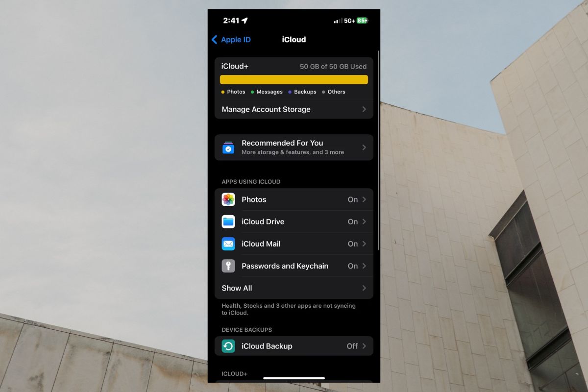Viewport: 588px width, 392px height.
Task: Tap the yellow iCloud storage usage bar
Action: (294, 79)
